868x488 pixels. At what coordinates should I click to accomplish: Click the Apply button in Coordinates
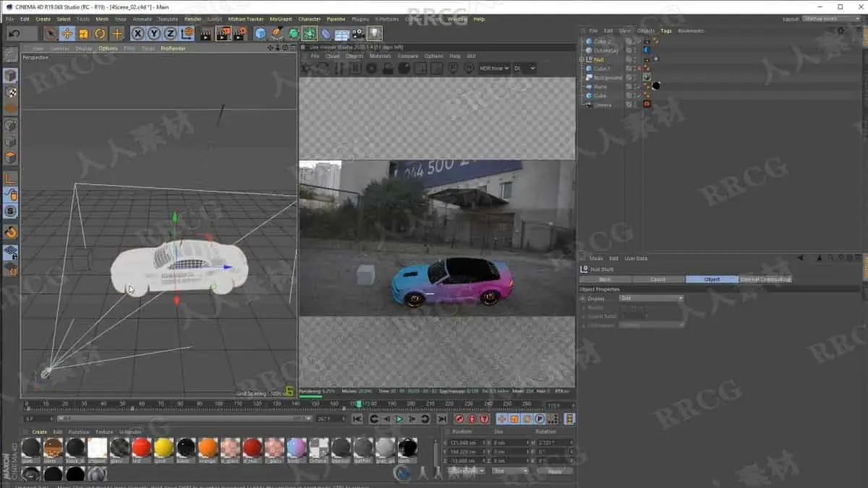[554, 471]
